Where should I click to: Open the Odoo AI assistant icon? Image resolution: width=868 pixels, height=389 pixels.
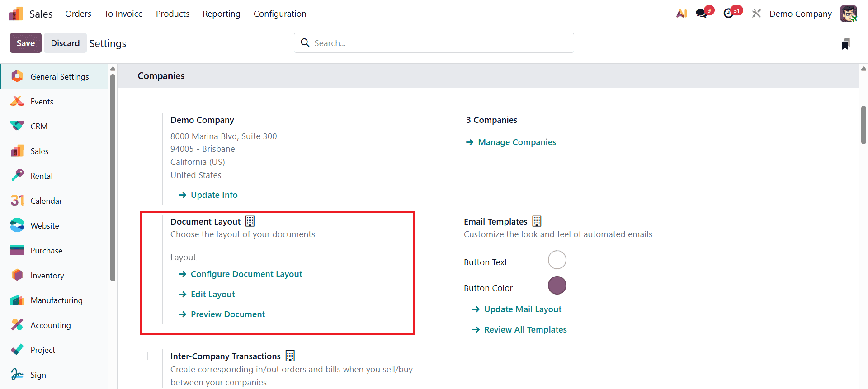coord(682,13)
